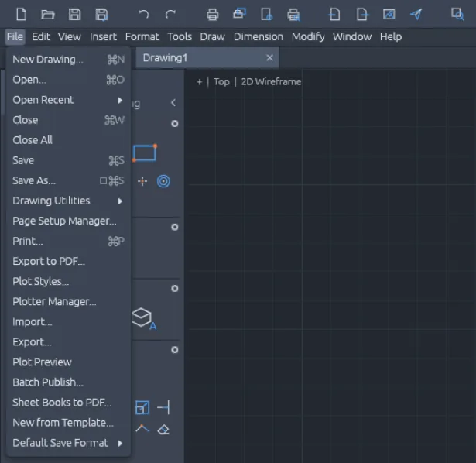Choose Open... from File menu
Image resolution: width=476 pixels, height=463 pixels.
coord(68,80)
